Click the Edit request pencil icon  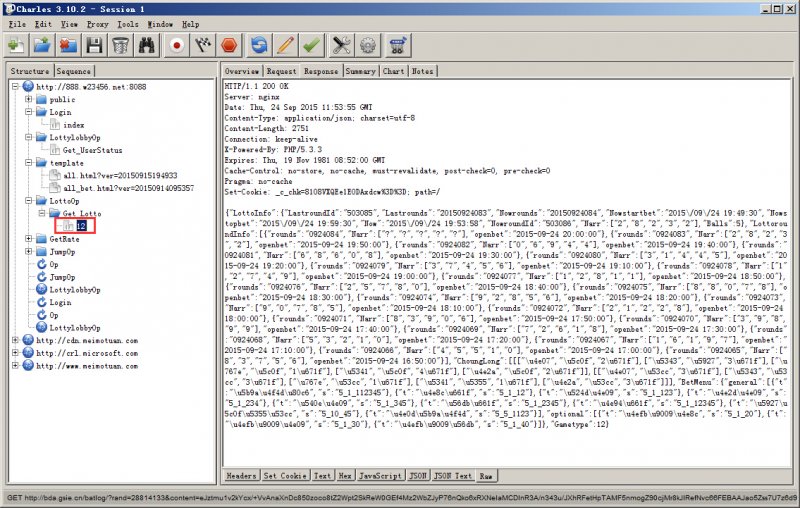tap(285, 45)
